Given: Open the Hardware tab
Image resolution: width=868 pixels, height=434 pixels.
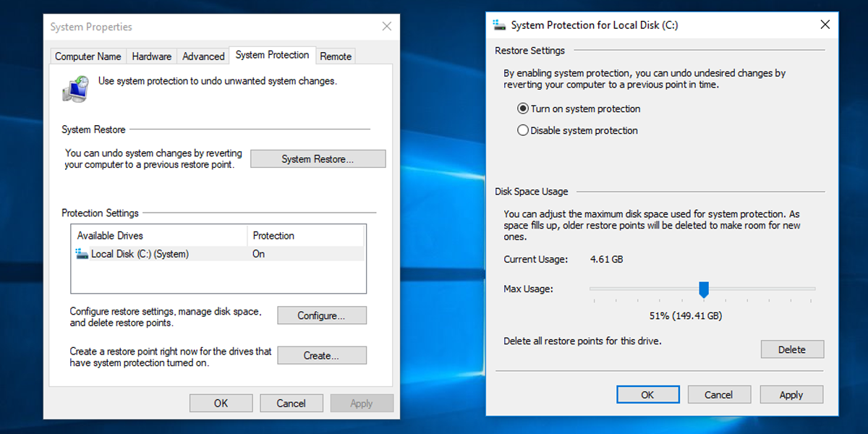Looking at the screenshot, I should click(151, 56).
